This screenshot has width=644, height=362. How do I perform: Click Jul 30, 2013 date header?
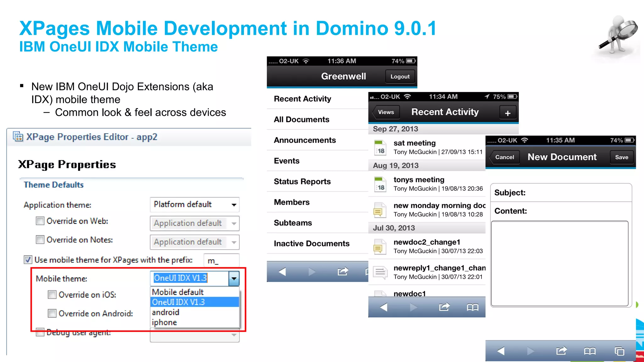pyautogui.click(x=427, y=228)
